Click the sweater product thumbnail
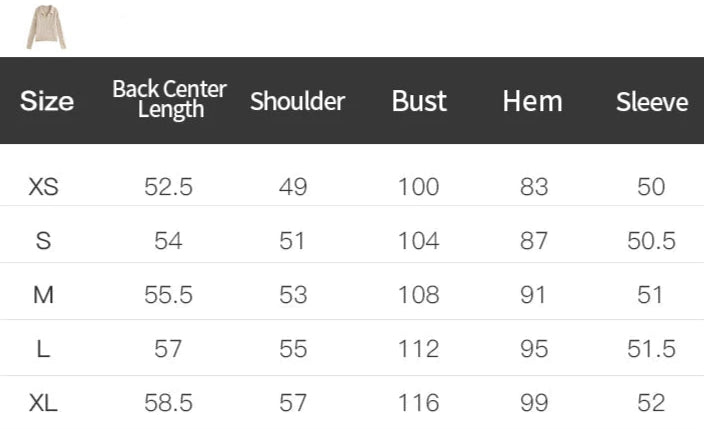704x429 pixels. click(x=45, y=27)
